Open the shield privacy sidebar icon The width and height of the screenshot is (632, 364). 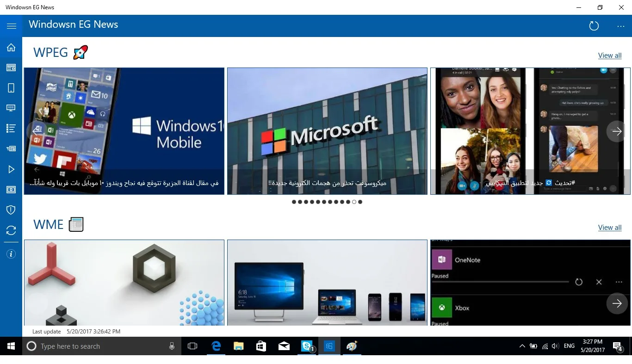pos(11,210)
